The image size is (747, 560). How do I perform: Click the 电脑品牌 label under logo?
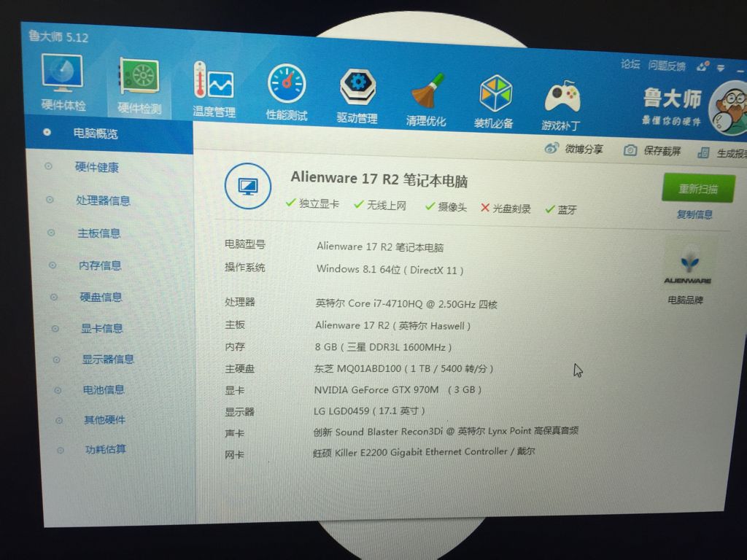coord(686,300)
